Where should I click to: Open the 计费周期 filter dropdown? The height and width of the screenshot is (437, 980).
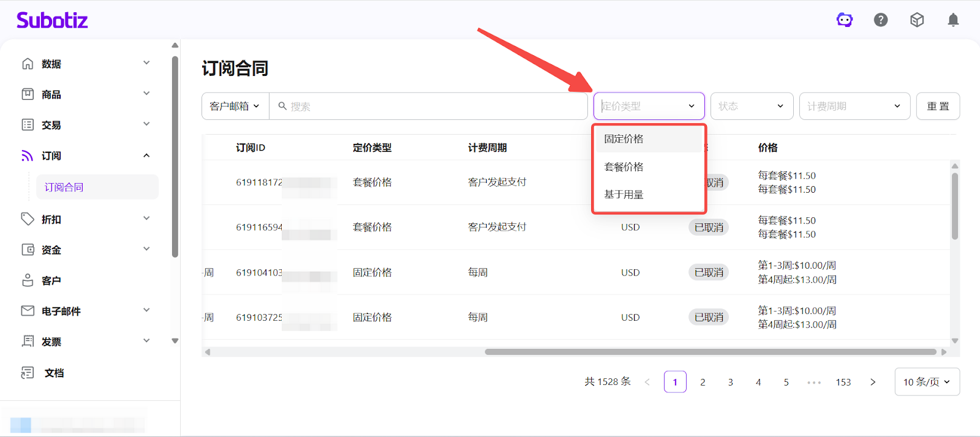[x=854, y=106]
